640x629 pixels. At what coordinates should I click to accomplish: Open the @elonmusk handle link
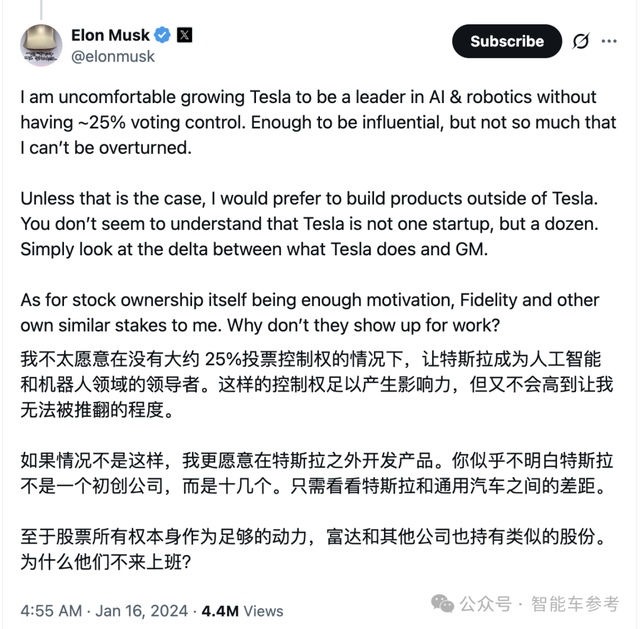tap(113, 56)
